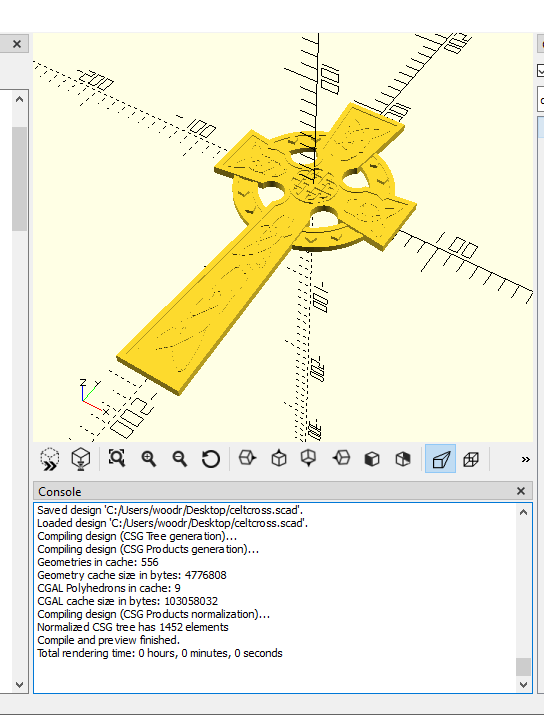
Task: Enable Orthogonal projection wireframe cube icon
Action: coord(471,459)
